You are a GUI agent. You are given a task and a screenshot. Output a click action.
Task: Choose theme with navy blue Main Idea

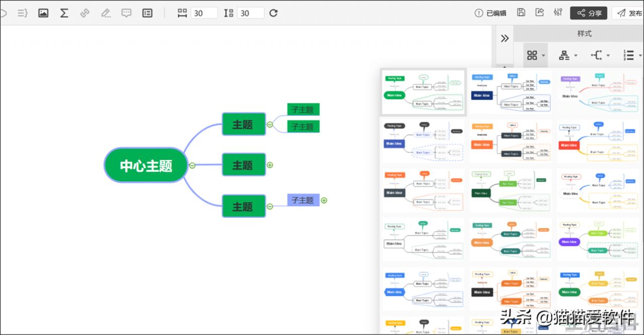tap(511, 92)
